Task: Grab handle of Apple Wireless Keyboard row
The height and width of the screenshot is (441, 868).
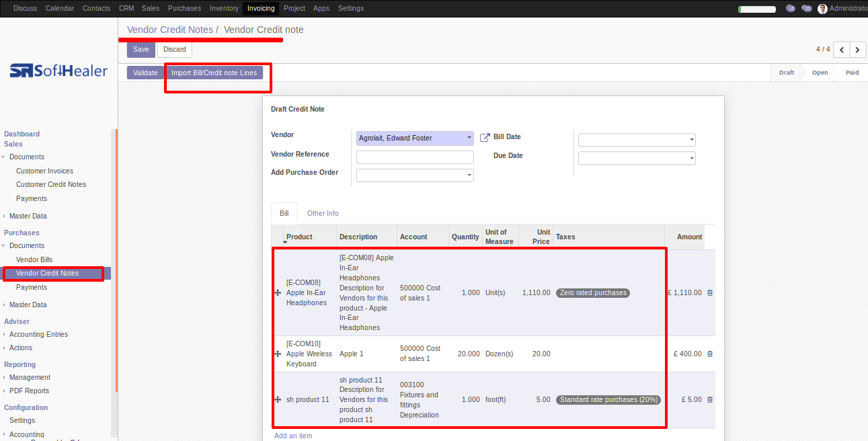Action: [x=278, y=354]
